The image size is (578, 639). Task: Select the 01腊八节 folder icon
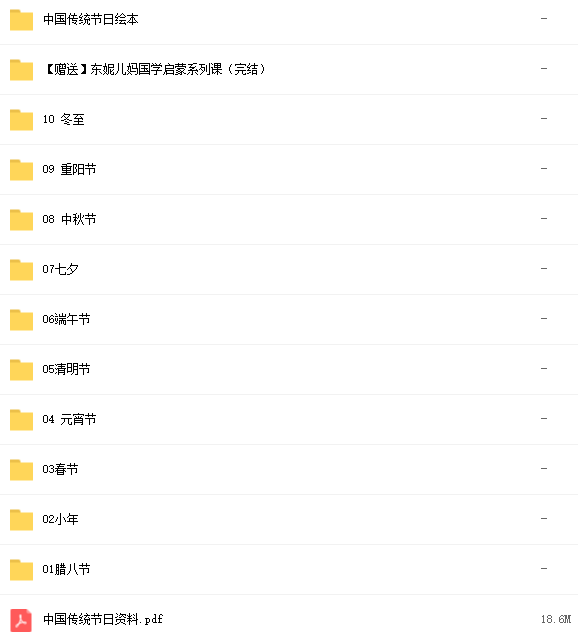(21, 570)
